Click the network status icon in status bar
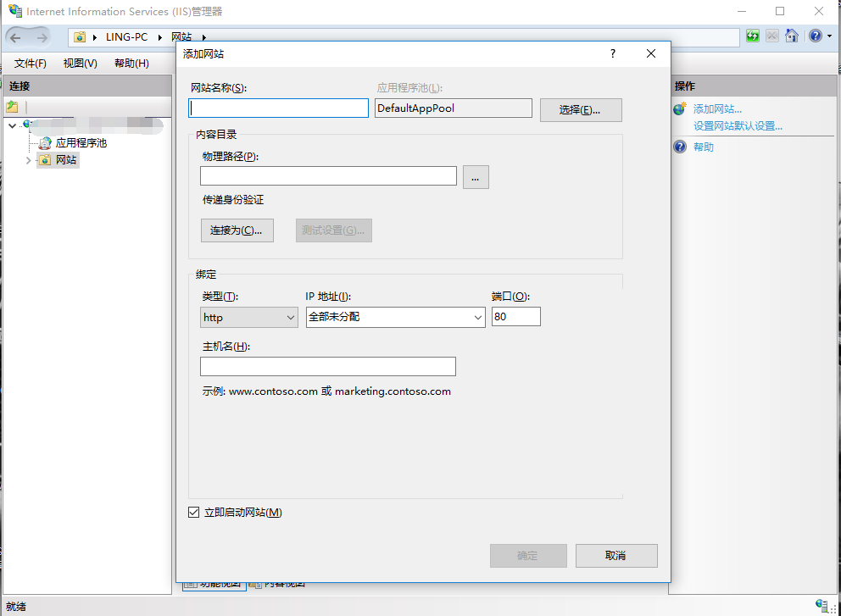This screenshot has height=616, width=841. (822, 605)
